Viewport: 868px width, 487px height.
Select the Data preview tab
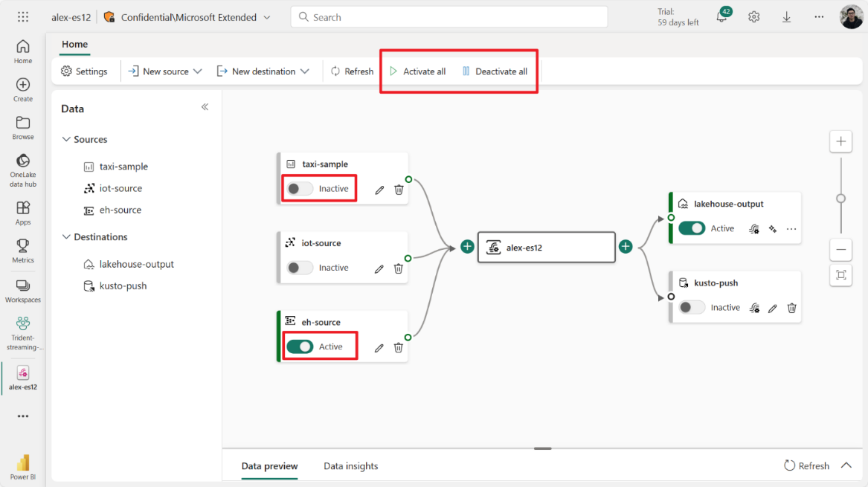pyautogui.click(x=269, y=466)
